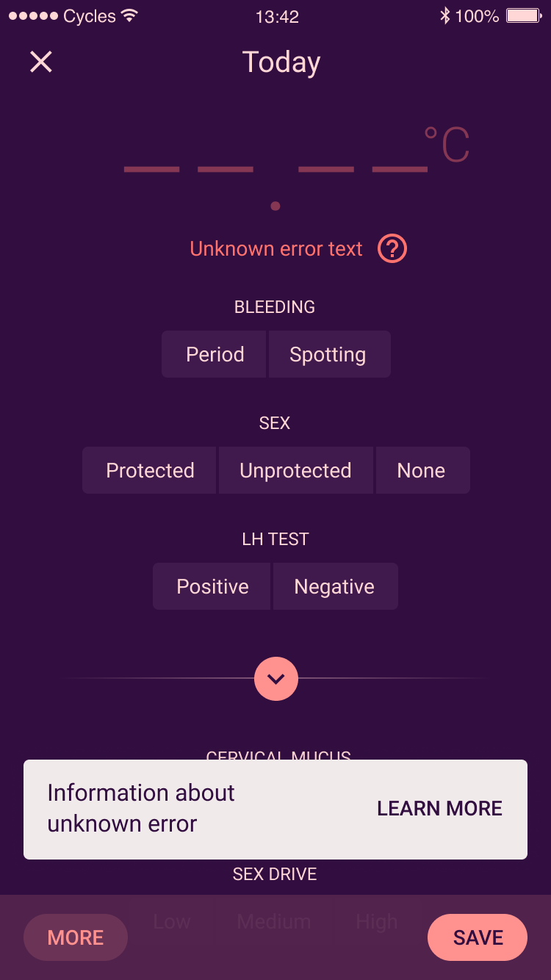551x980 pixels.
Task: Save today's entry with the SAVE button
Action: 478,937
